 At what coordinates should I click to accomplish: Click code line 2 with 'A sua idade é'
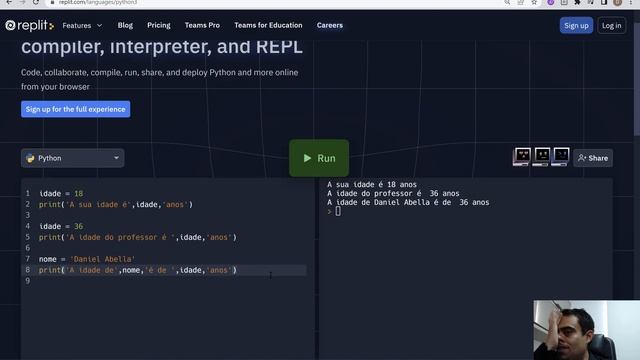point(116,204)
